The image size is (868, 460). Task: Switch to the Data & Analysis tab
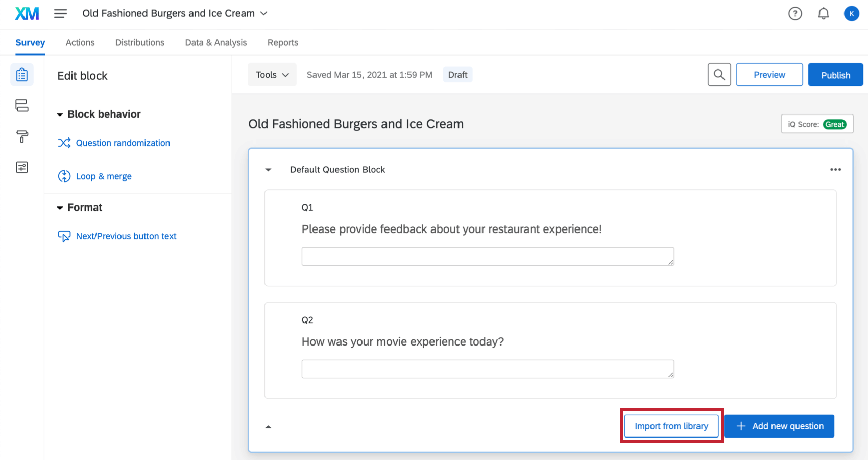[x=215, y=42]
